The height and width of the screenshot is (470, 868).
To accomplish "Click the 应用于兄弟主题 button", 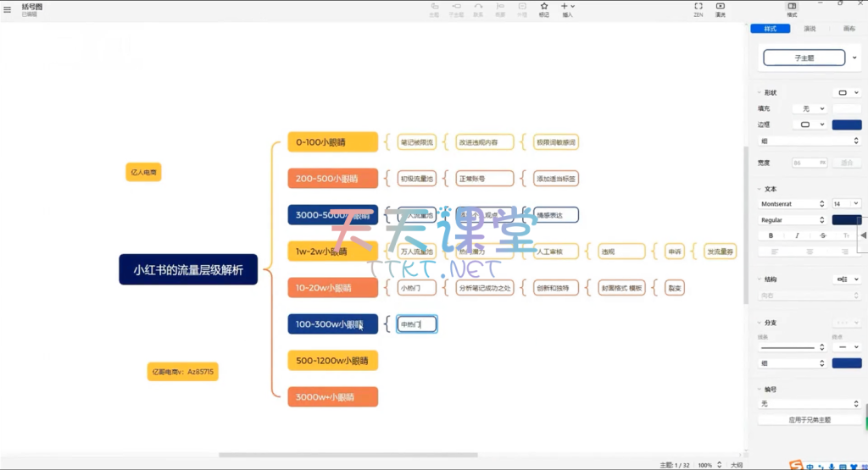I will tap(809, 419).
